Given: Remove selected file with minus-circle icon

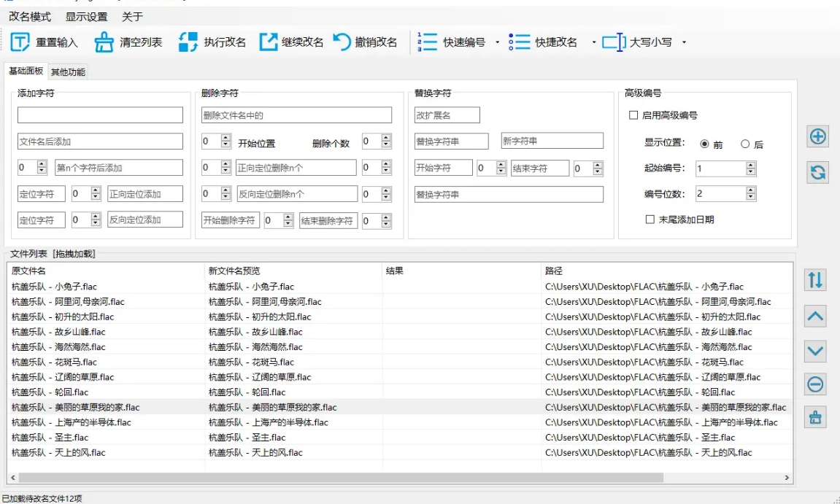Looking at the screenshot, I should pos(815,384).
